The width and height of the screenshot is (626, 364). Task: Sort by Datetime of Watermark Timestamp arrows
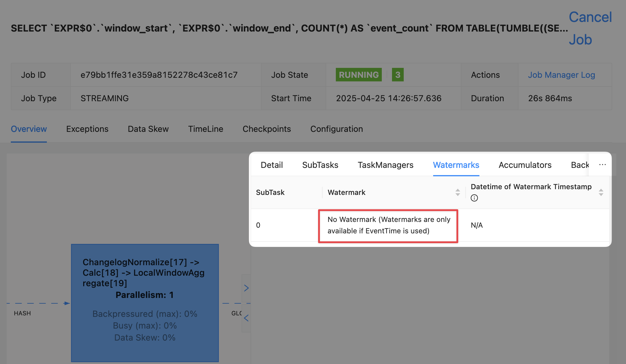(601, 192)
